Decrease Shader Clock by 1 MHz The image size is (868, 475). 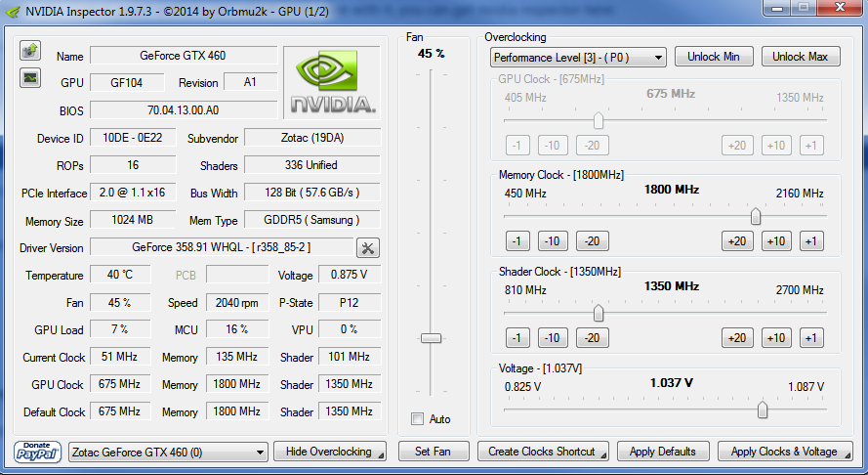pyautogui.click(x=517, y=337)
